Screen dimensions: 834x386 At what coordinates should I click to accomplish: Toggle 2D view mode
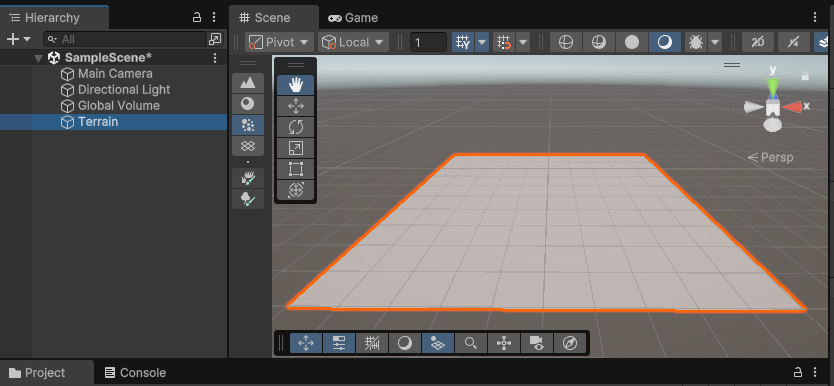coord(758,42)
